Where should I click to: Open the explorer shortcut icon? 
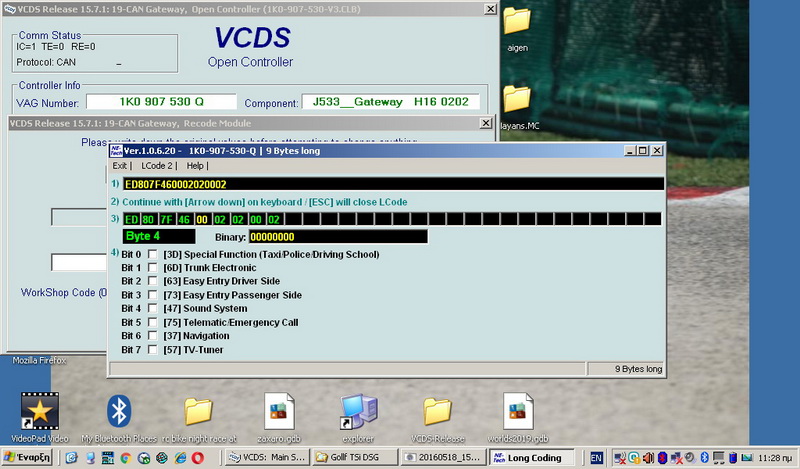point(359,411)
